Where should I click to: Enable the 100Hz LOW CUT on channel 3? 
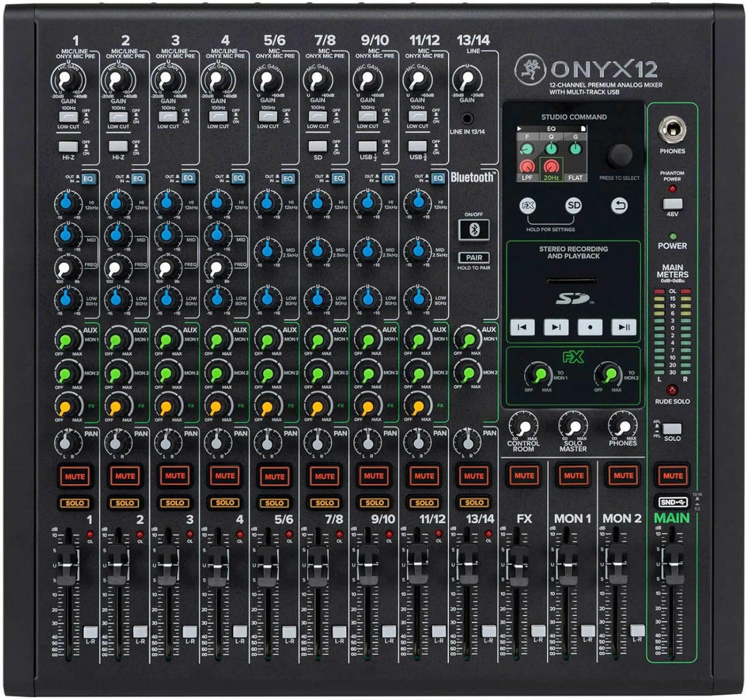(168, 117)
